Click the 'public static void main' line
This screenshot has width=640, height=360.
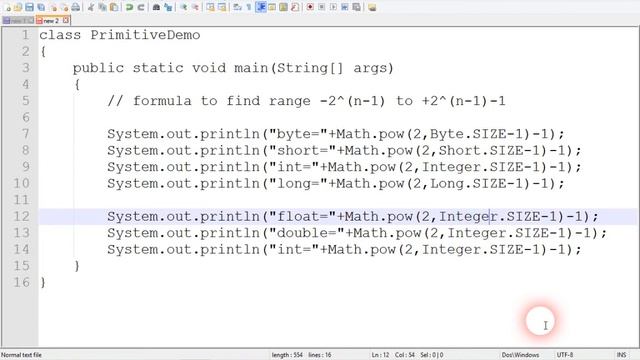(x=233, y=68)
